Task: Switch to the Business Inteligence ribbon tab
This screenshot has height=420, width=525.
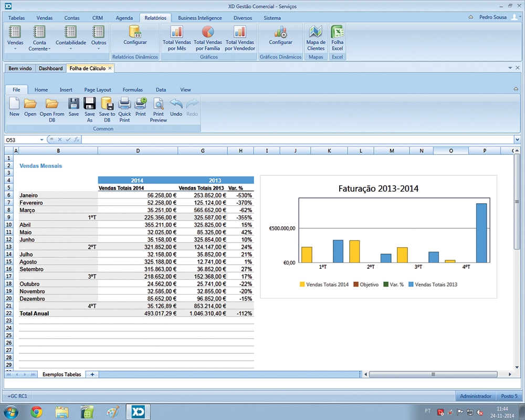Action: click(x=199, y=18)
